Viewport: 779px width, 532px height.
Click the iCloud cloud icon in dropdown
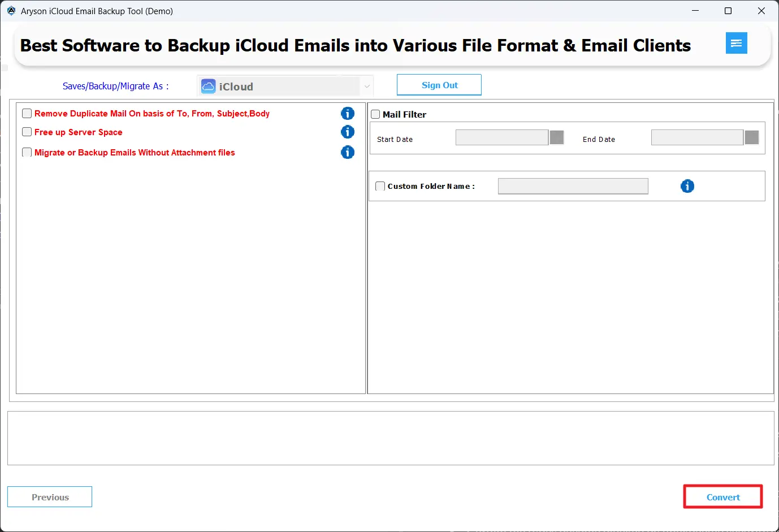pyautogui.click(x=209, y=86)
